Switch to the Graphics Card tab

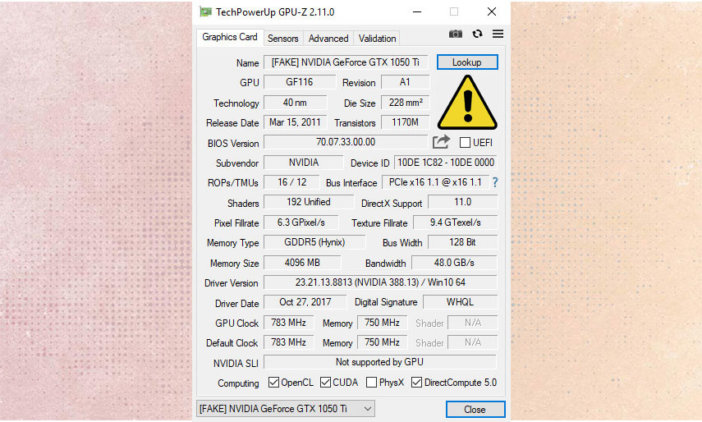click(x=230, y=37)
